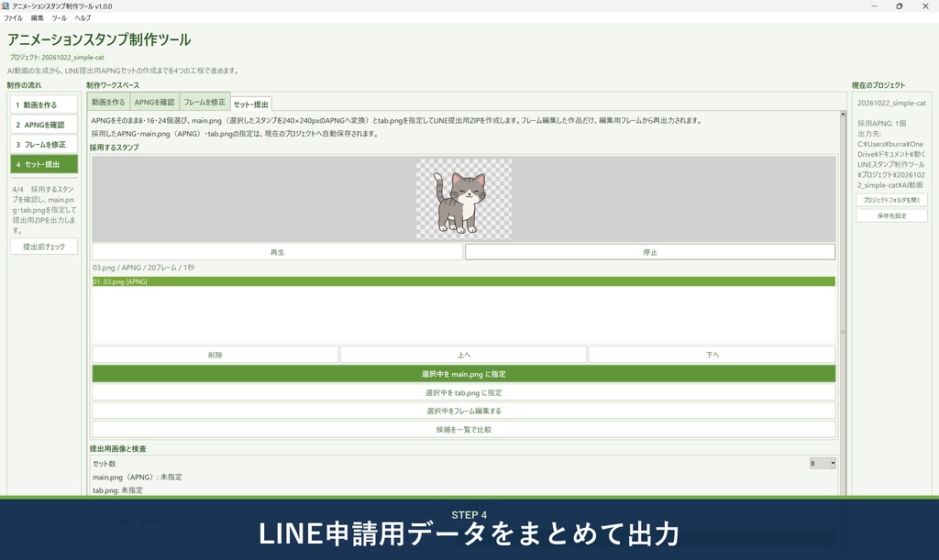Click the 保存先設定 button

click(891, 215)
